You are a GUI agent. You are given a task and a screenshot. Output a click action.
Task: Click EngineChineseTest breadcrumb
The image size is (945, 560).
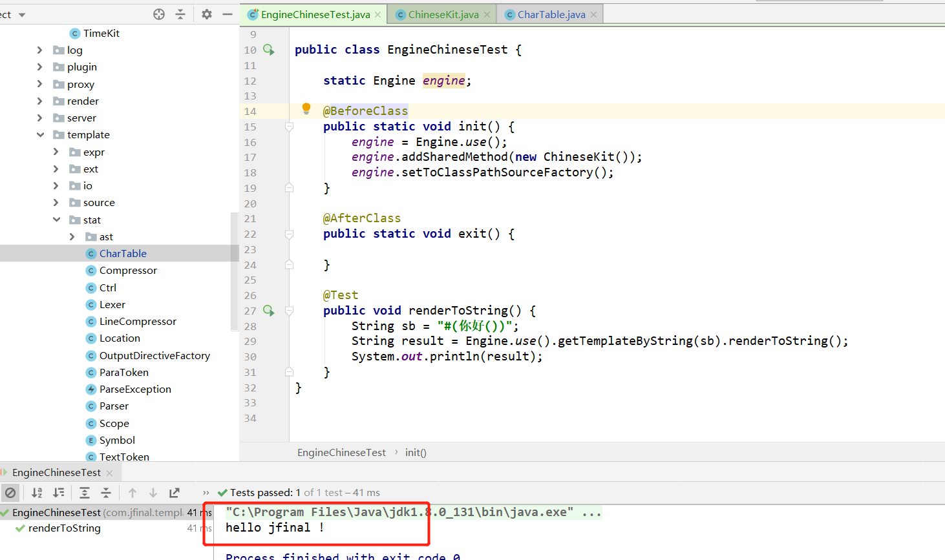[x=341, y=452]
